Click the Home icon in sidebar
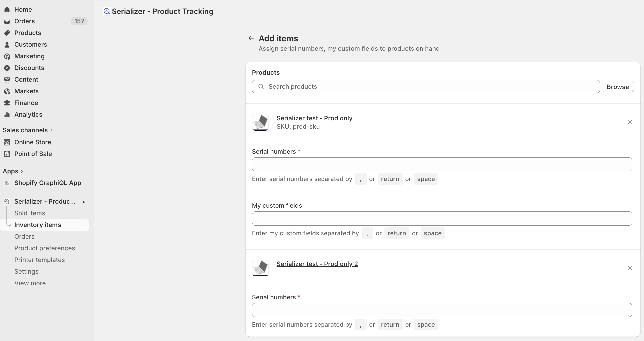644x341 pixels. click(x=7, y=10)
